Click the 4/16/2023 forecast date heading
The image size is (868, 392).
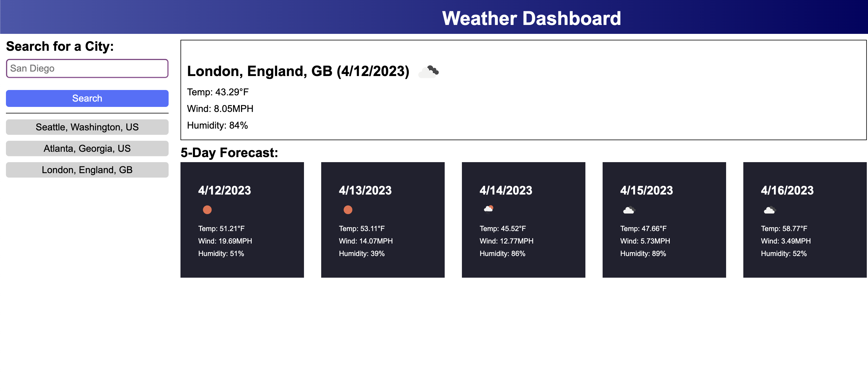[787, 190]
